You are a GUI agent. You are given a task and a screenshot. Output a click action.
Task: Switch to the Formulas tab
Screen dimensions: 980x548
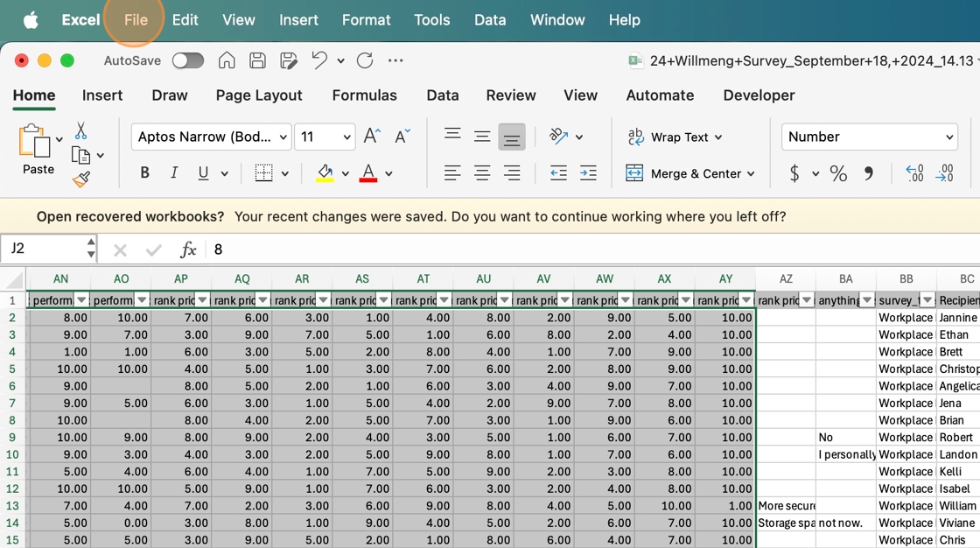click(364, 95)
